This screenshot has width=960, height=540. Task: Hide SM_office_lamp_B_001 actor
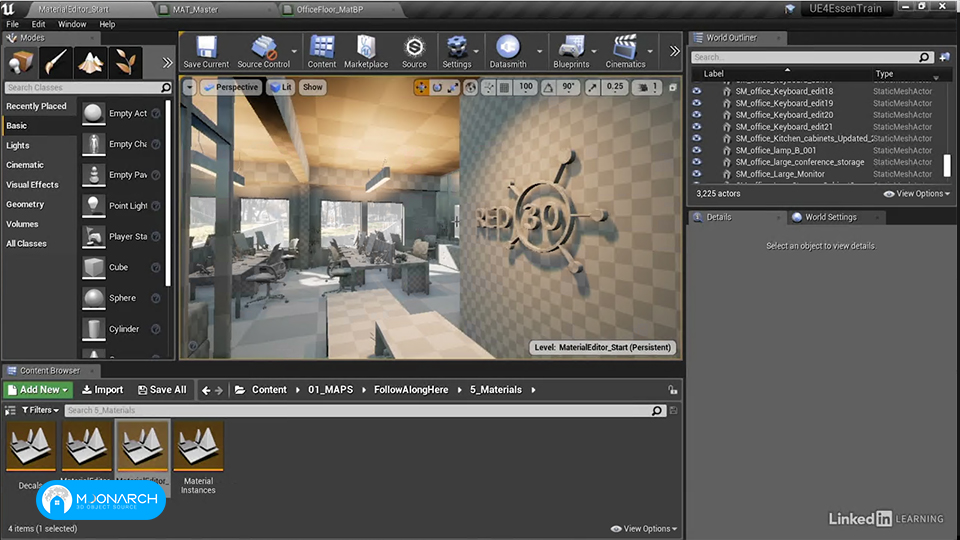[x=697, y=150]
